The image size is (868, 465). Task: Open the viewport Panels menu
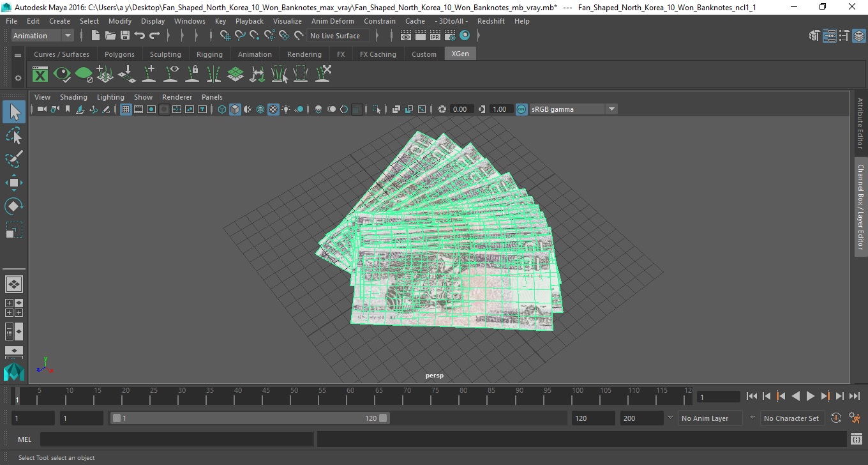pos(212,97)
